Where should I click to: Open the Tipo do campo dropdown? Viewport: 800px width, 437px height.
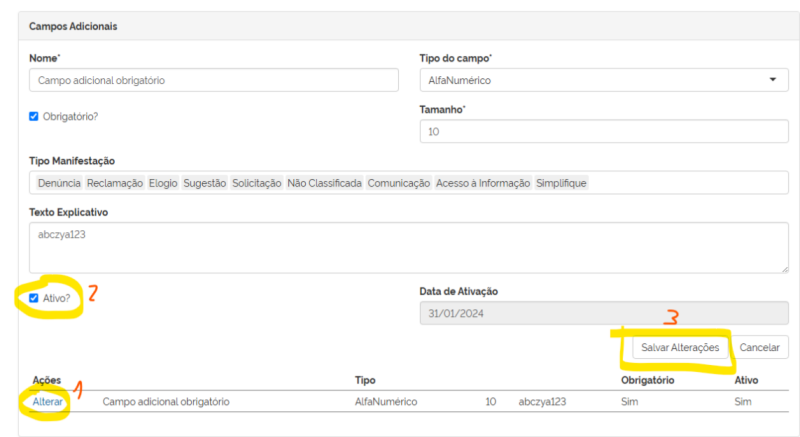603,80
